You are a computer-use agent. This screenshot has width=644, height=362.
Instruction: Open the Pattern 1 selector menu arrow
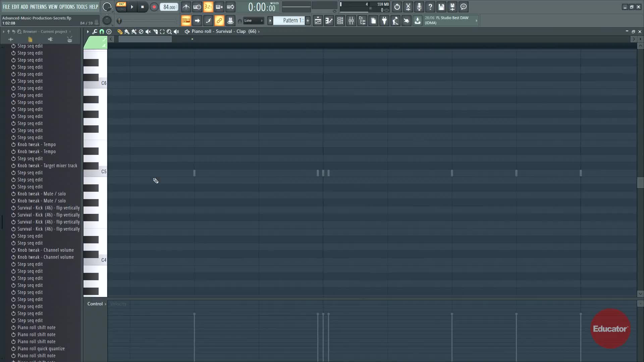coord(270,21)
